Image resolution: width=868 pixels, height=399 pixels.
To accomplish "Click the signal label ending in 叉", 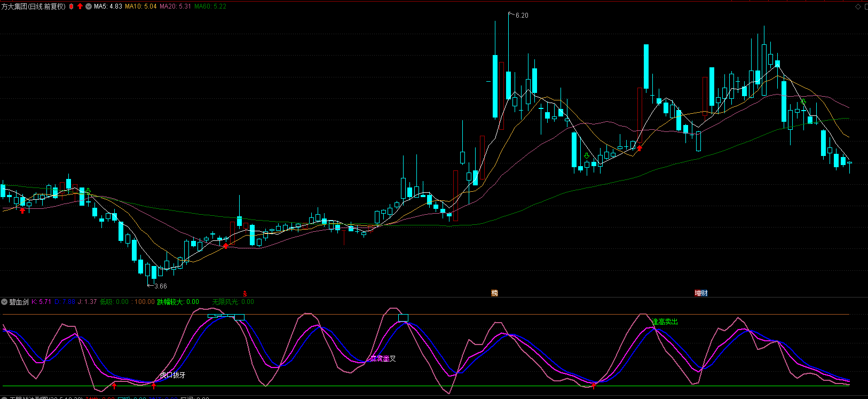I will click(383, 358).
